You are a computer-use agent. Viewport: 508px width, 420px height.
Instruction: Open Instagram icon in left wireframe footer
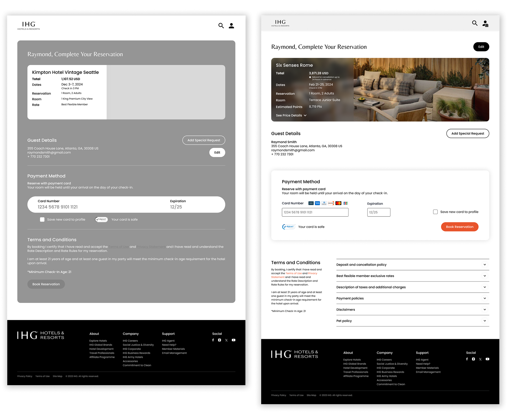[x=220, y=340]
